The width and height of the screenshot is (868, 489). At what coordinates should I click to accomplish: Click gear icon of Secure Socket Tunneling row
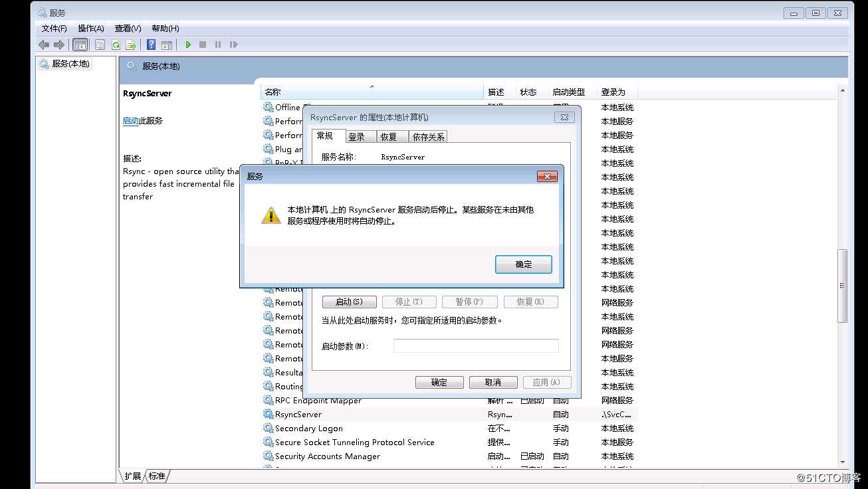(269, 442)
